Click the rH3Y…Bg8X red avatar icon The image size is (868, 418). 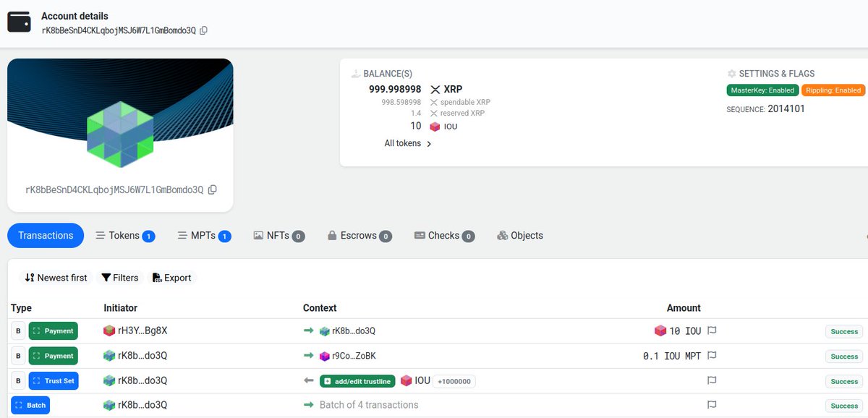[x=109, y=330]
